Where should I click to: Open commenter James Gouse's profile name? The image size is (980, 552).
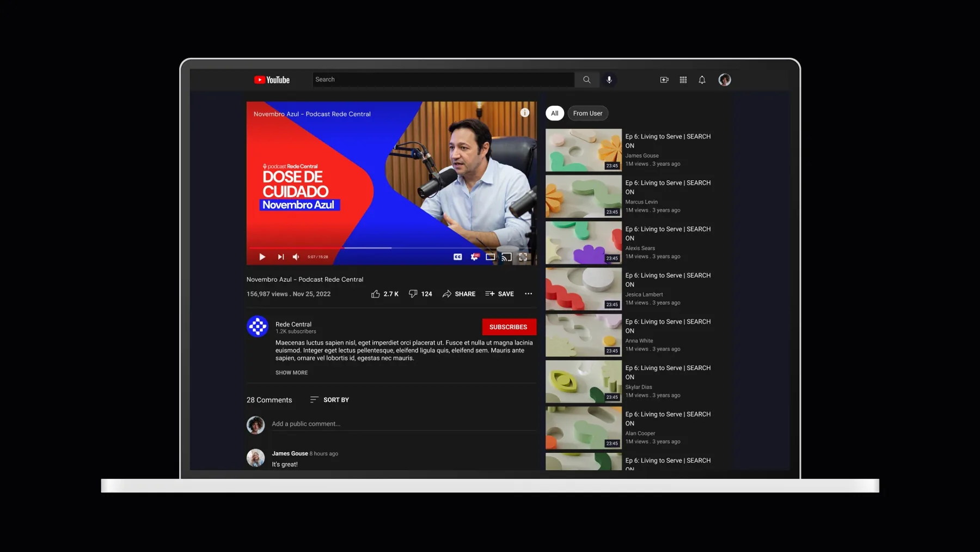[290, 453]
